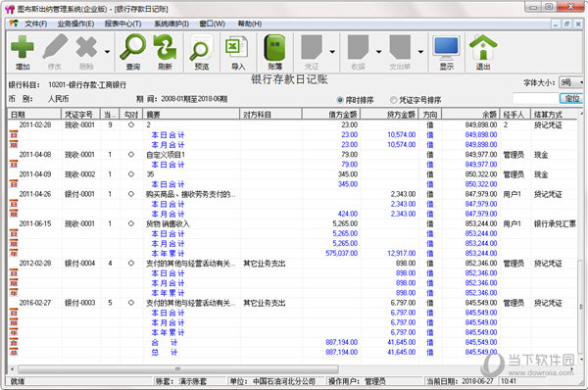
Task: Open dropdown arrow next to 收据 icon
Action: 378,52
